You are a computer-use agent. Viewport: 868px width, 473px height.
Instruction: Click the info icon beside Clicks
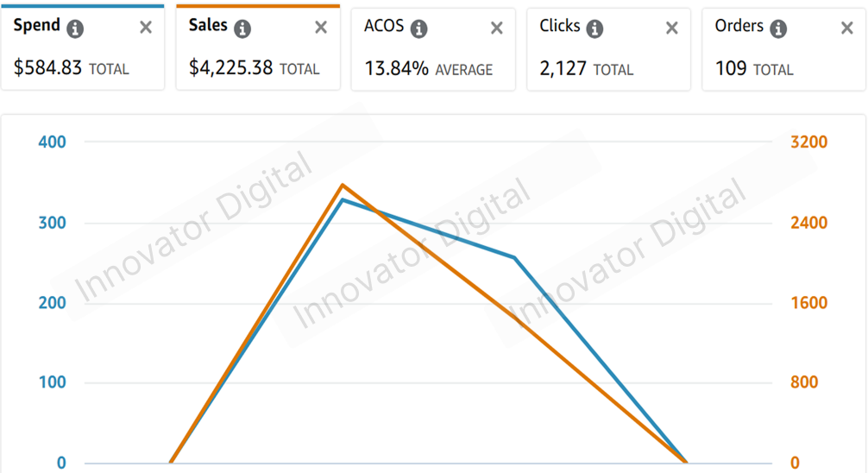click(594, 28)
